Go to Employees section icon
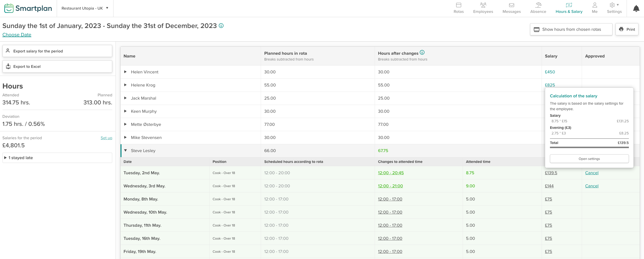The height and width of the screenshot is (259, 644). [483, 5]
